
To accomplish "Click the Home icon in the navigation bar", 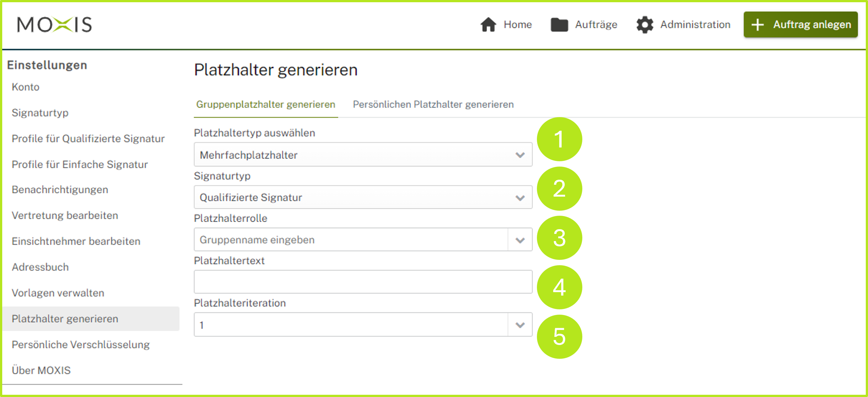I will tap(489, 24).
